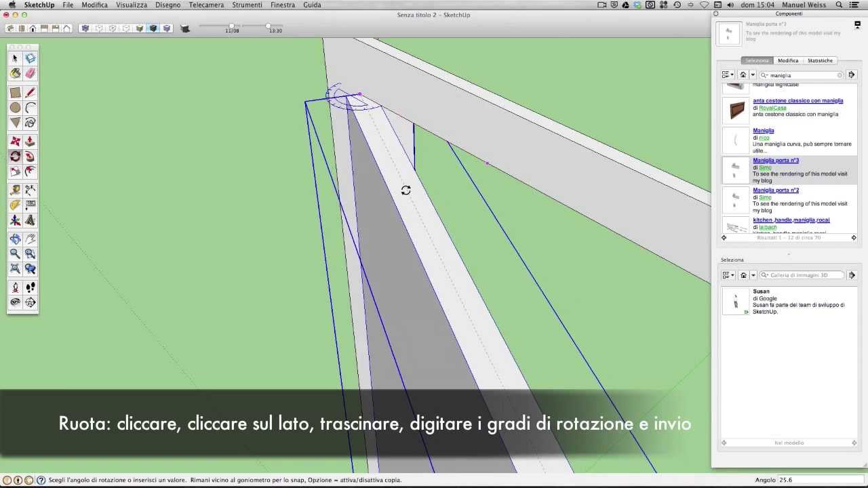Open Spotlight search in menu bar
Image resolution: width=868 pixels, height=488 pixels.
point(839,5)
